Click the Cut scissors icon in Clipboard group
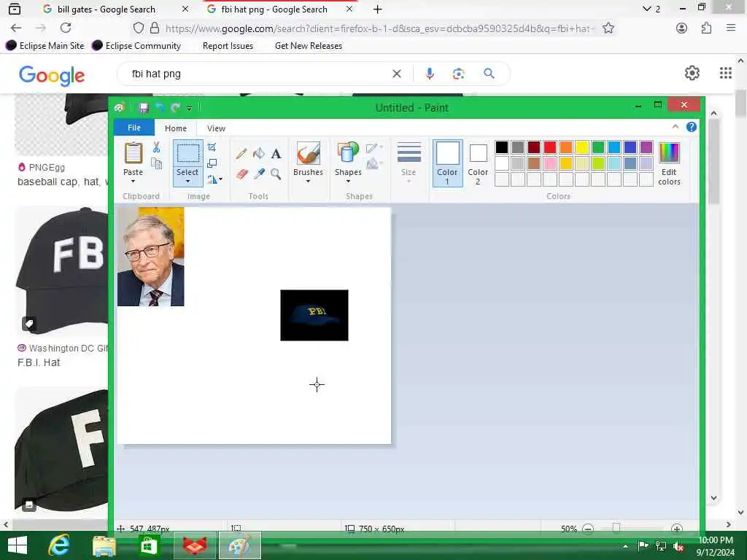The height and width of the screenshot is (560, 747). tap(156, 147)
